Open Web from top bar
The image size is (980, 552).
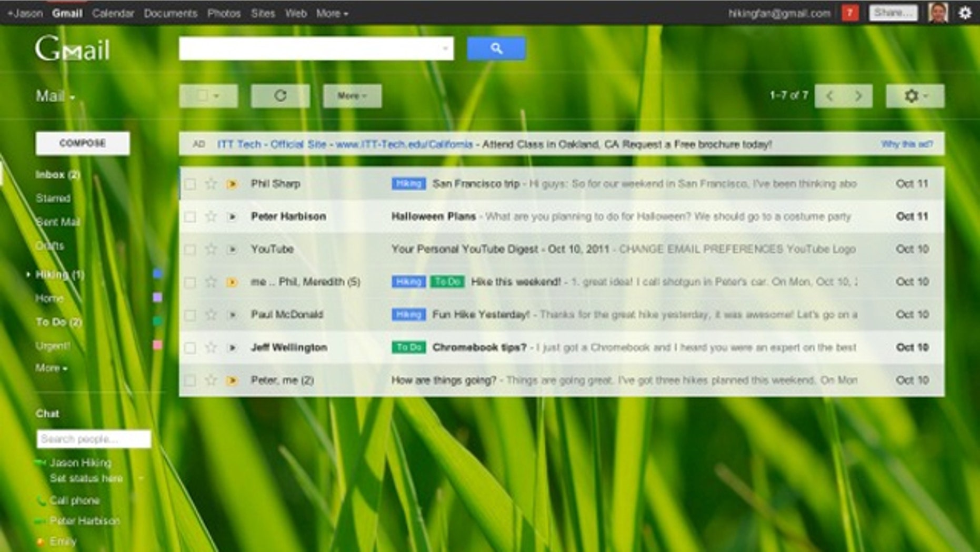296,13
